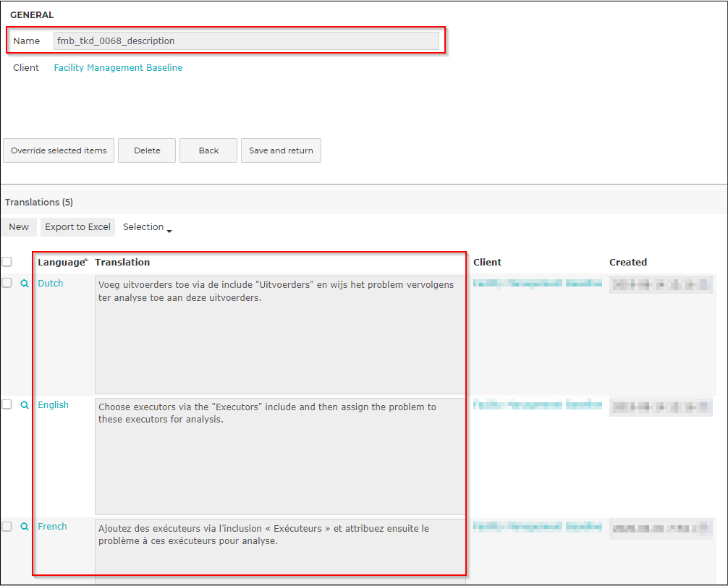Viewport: 728px width, 586px height.
Task: Open the Dutch language link
Action: coord(51,284)
